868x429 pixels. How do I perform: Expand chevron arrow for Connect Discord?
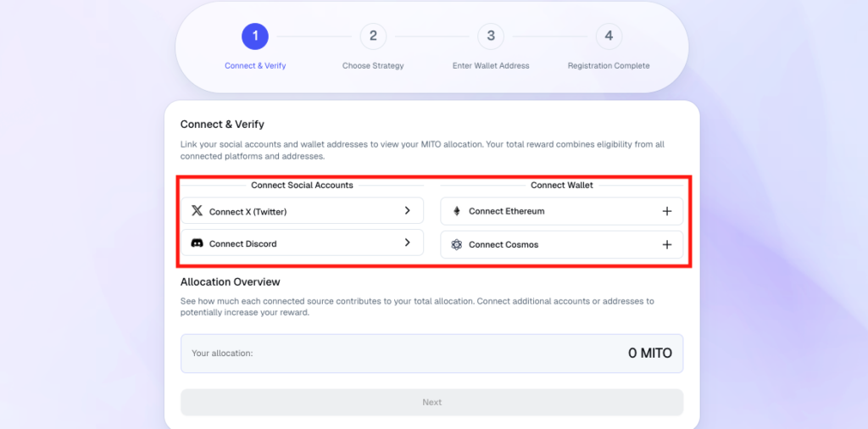[x=408, y=242]
